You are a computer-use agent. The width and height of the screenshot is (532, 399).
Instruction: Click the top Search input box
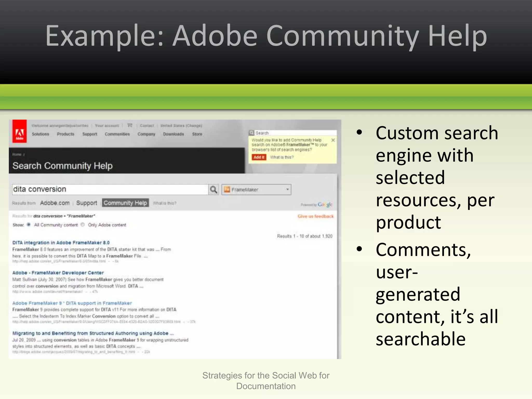coord(295,133)
